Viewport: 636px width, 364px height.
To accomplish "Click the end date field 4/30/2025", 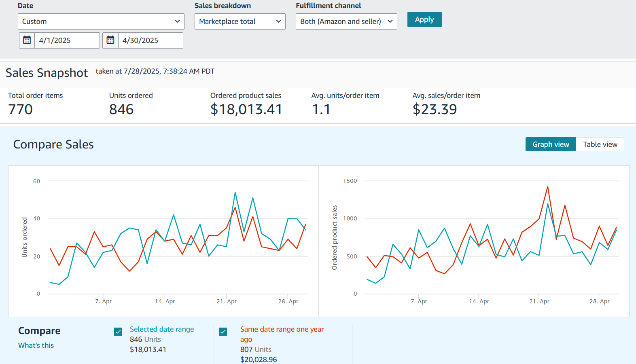I will tap(150, 40).
